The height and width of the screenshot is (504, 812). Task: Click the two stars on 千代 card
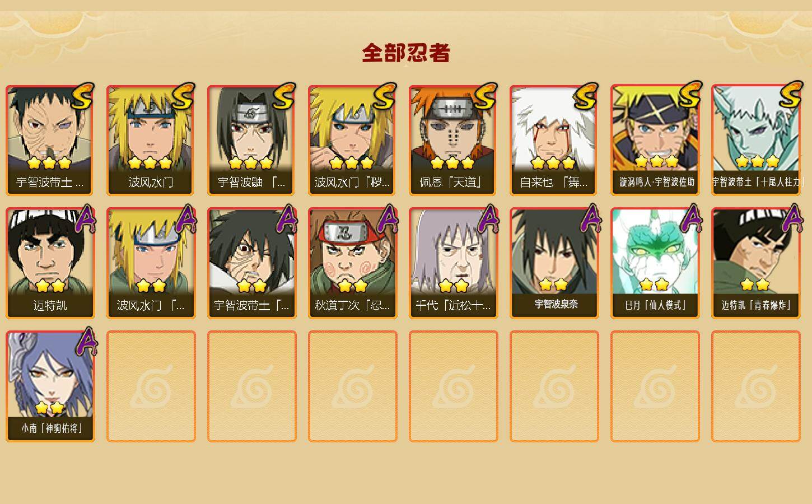454,286
